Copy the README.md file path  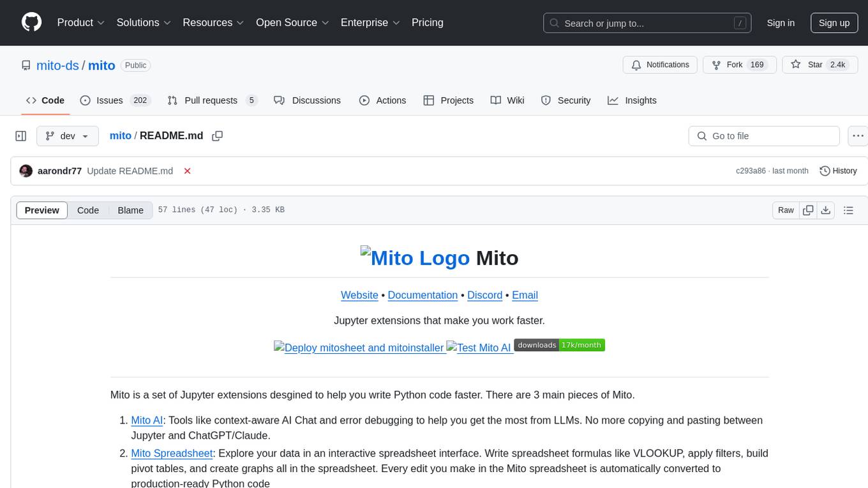218,136
